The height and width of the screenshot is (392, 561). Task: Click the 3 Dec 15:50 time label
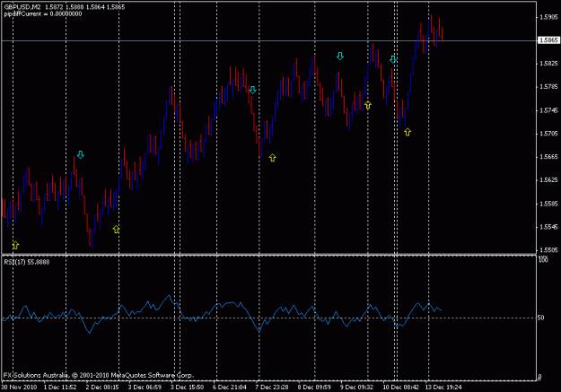click(x=187, y=387)
